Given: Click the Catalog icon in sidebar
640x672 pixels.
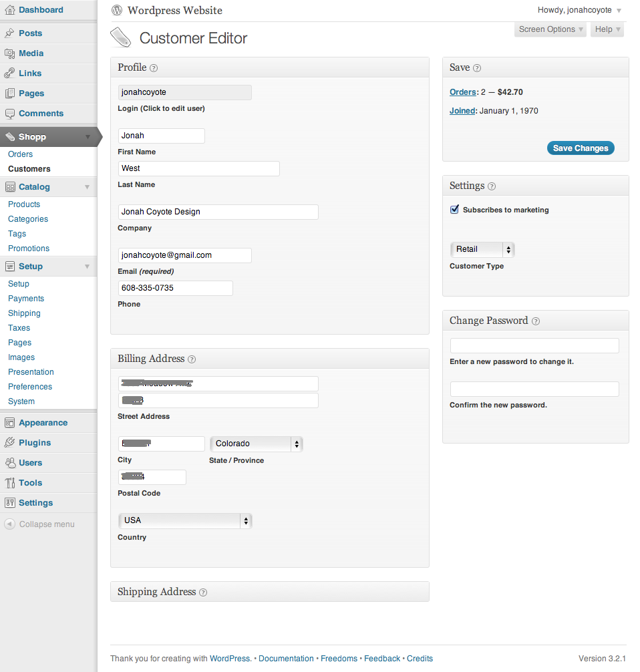Looking at the screenshot, I should [9, 187].
